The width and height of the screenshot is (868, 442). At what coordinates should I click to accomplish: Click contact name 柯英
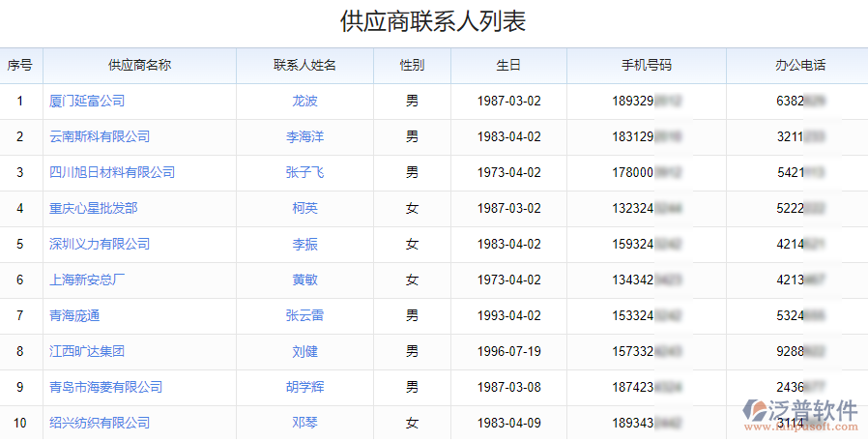tap(304, 208)
